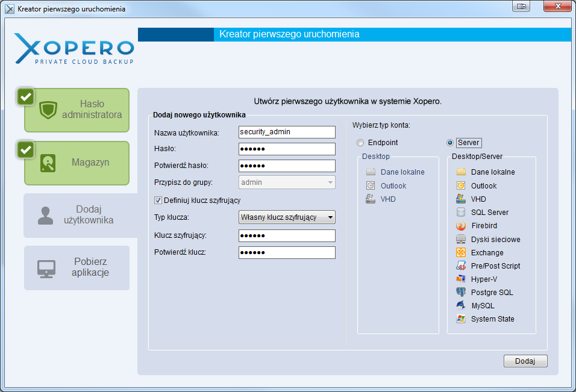Click the Dyski sieciowe label
The height and width of the screenshot is (392, 576).
[495, 240]
